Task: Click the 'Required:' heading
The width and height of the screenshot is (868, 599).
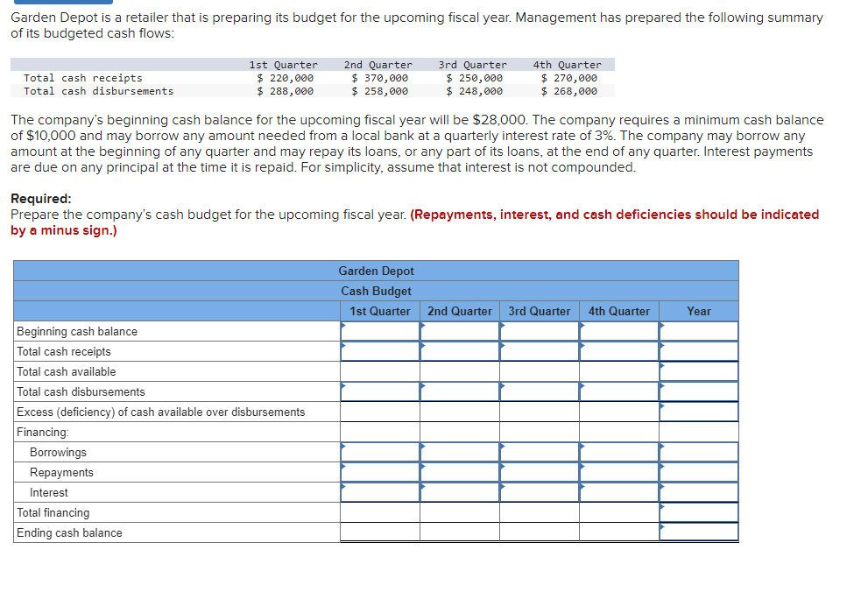Action: (x=41, y=198)
